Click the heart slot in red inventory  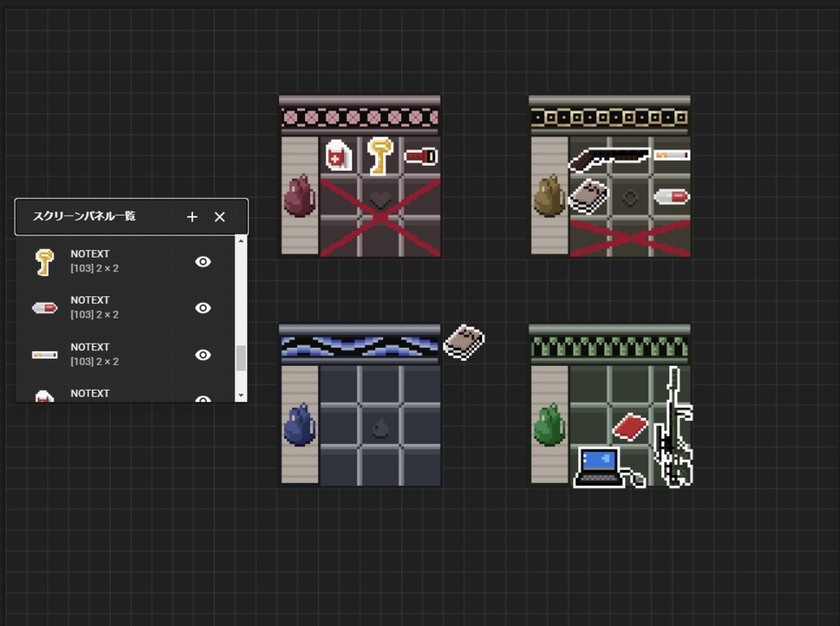381,199
